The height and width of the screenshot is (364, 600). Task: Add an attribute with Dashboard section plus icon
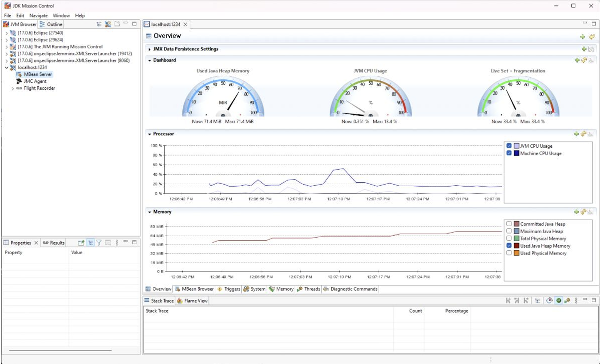click(577, 60)
